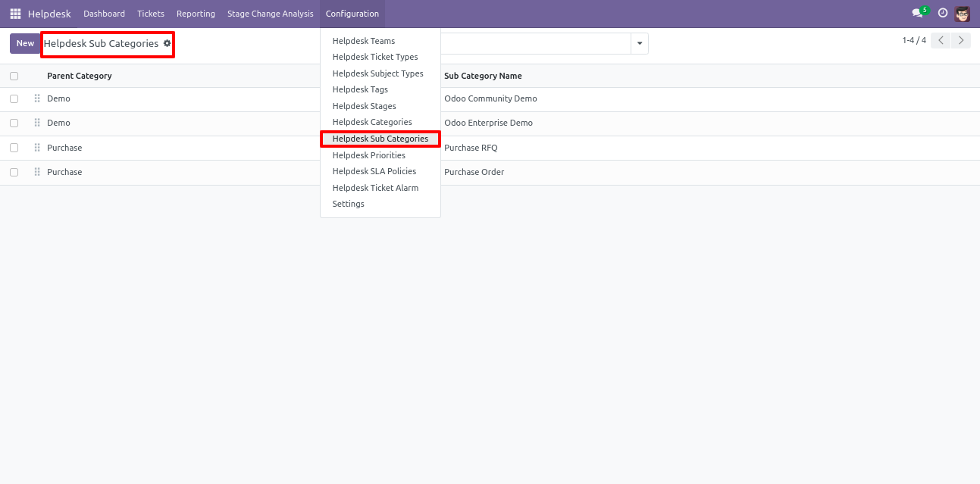Click Purchase in Purchase RFQ row
This screenshot has width=980, height=484.
click(64, 148)
